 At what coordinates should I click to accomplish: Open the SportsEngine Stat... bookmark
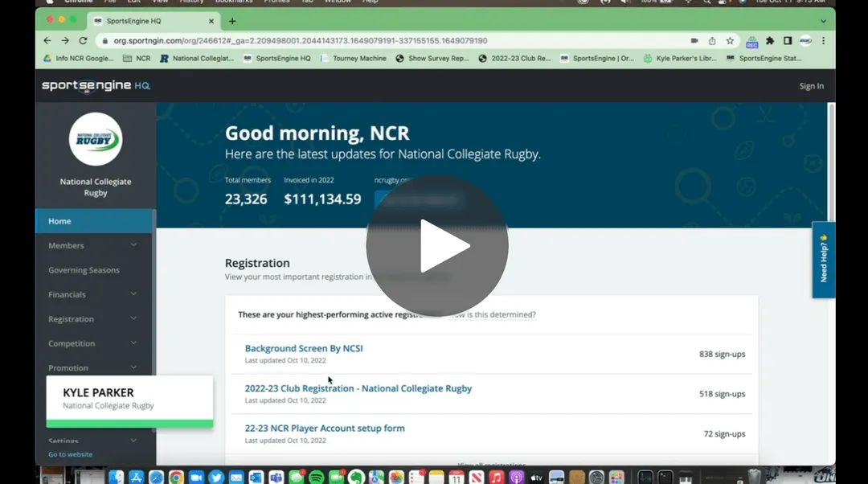click(764, 58)
